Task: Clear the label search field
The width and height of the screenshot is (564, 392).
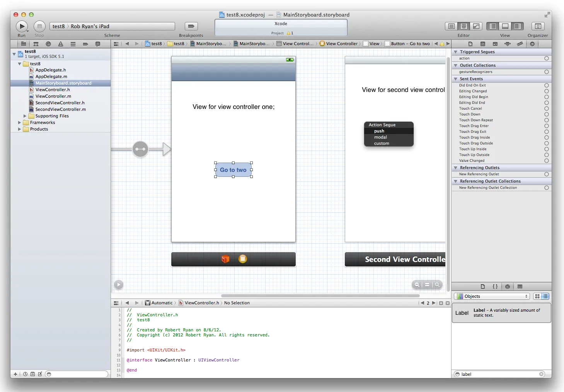Action: pyautogui.click(x=542, y=374)
